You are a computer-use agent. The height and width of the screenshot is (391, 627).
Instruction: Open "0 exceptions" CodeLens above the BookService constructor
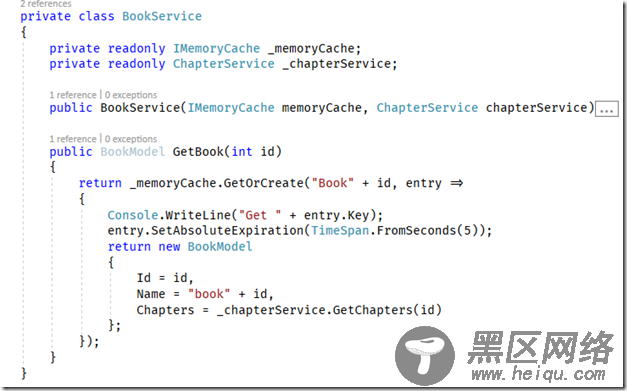[131, 95]
